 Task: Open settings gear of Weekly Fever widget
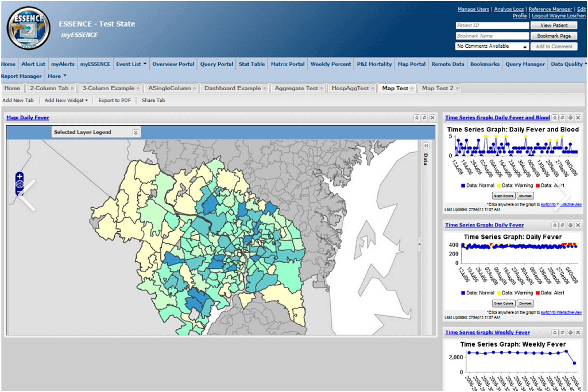(570, 332)
